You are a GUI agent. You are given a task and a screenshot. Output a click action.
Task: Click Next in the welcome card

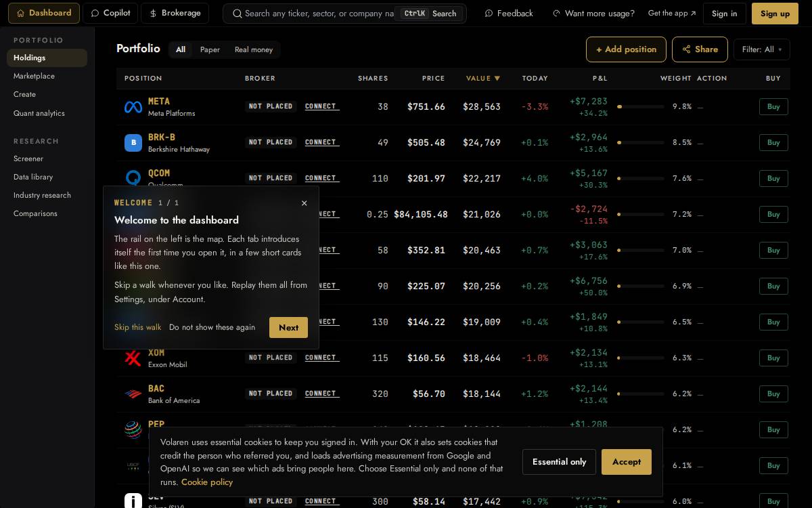tap(288, 327)
